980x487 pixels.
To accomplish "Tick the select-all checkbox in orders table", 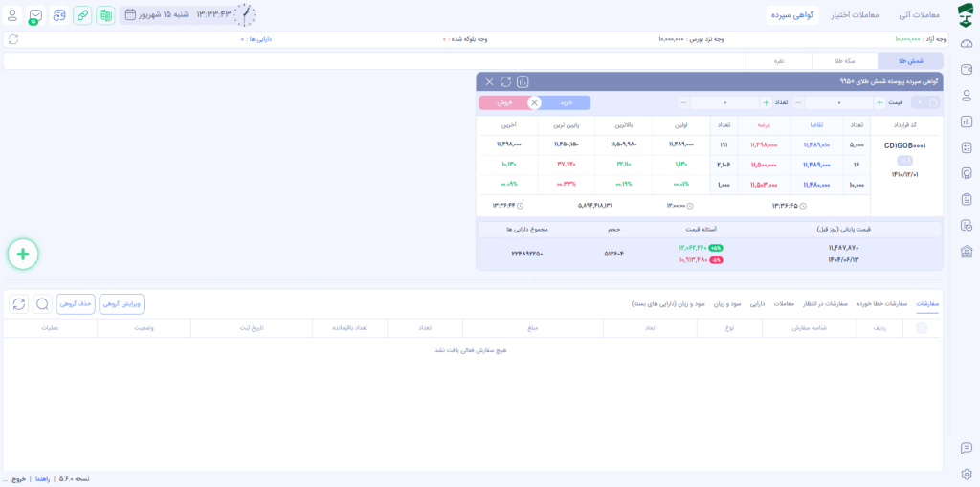I will (x=922, y=328).
